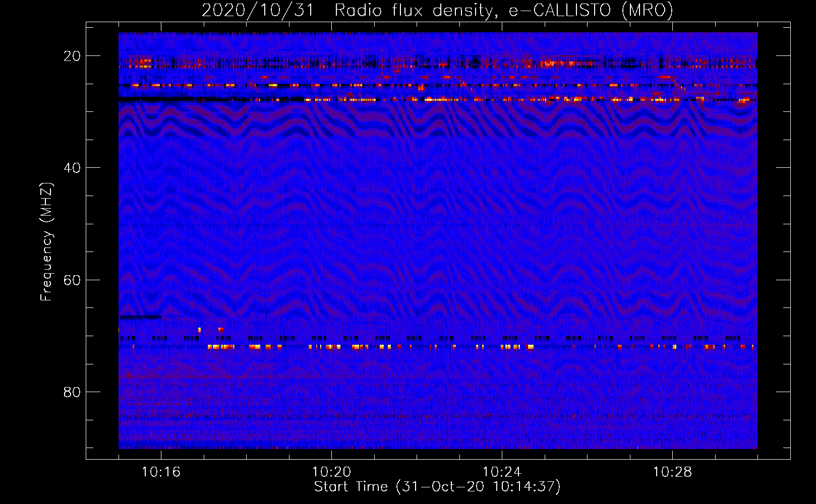Select the 40 frequency tick label
816x504 pixels.
pyautogui.click(x=72, y=168)
